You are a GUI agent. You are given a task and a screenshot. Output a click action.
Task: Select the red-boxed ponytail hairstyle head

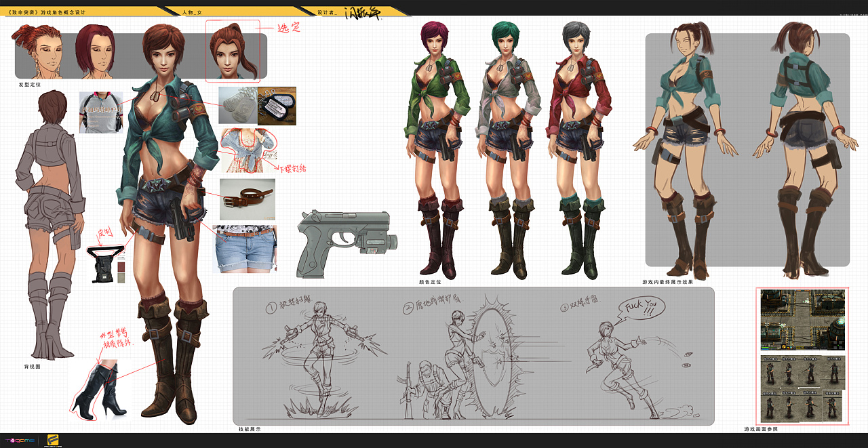pyautogui.click(x=233, y=51)
